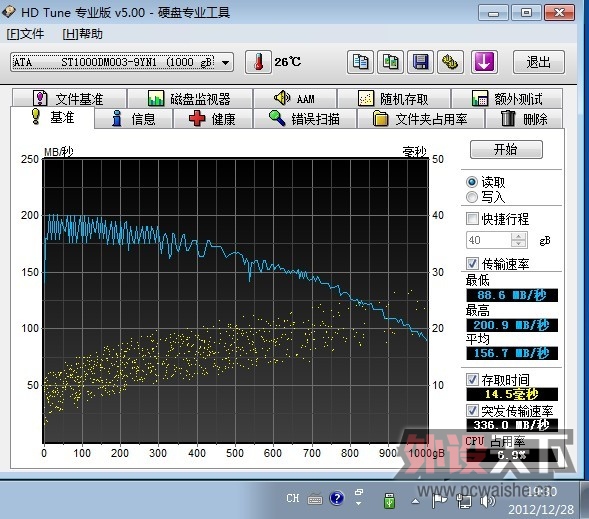Switch to the 随机存取 tab
This screenshot has width=589, height=519.
394,99
